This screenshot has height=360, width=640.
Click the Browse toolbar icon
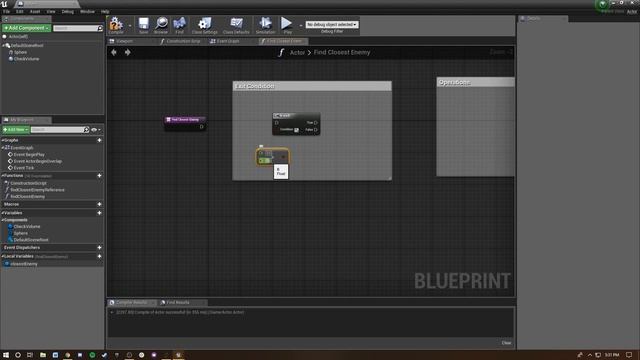(x=161, y=25)
